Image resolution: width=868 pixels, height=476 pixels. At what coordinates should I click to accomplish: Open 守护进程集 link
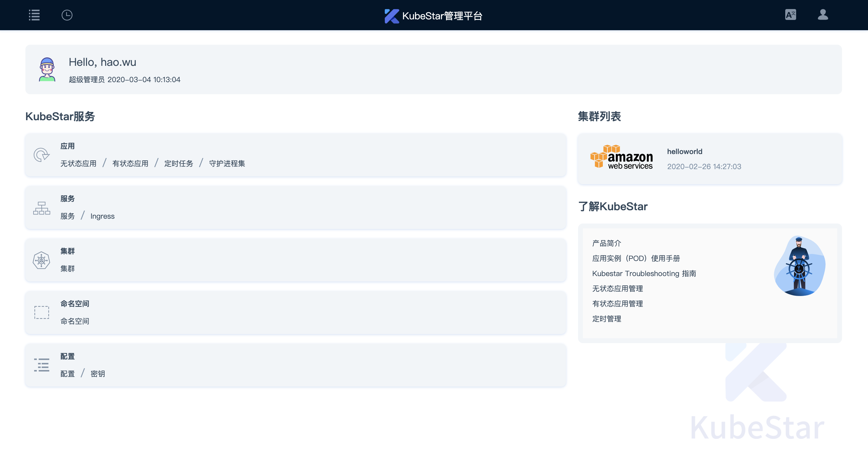point(227,164)
